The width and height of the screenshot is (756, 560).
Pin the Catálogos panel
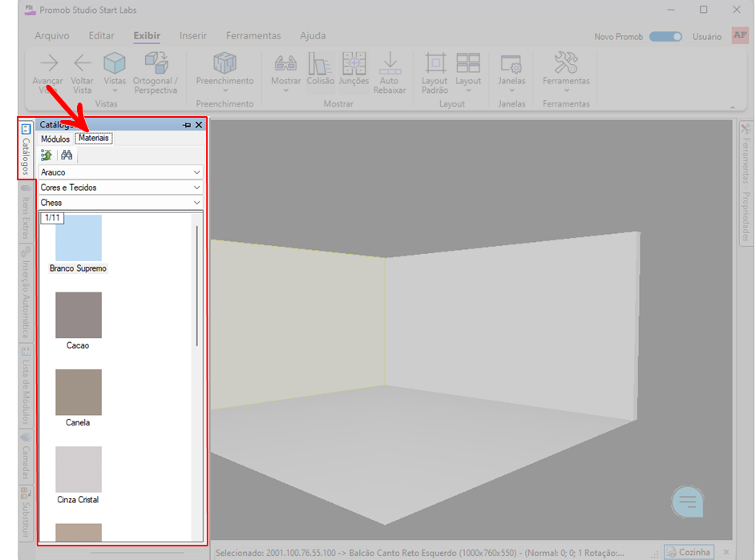(x=187, y=125)
